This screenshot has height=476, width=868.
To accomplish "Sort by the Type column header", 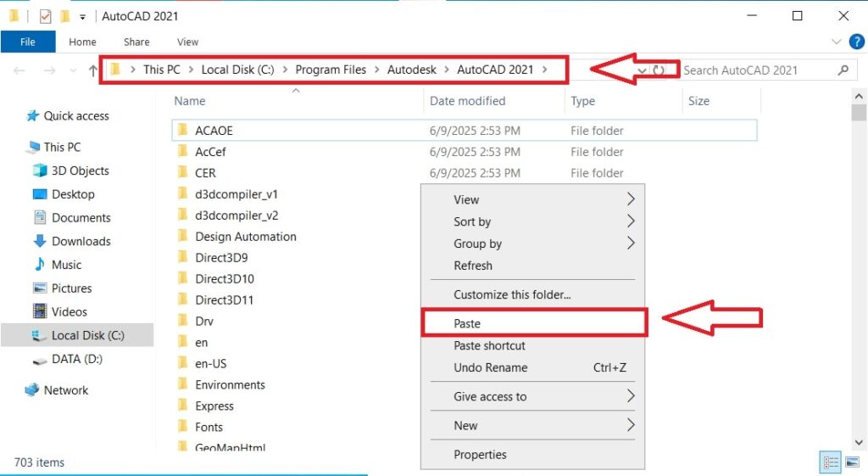I will pyautogui.click(x=583, y=101).
